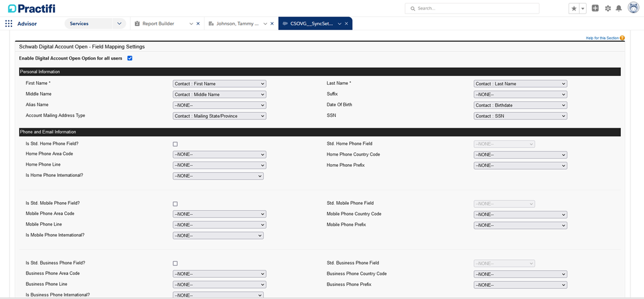Open Is Mobile Phone International dropdown

[218, 236]
